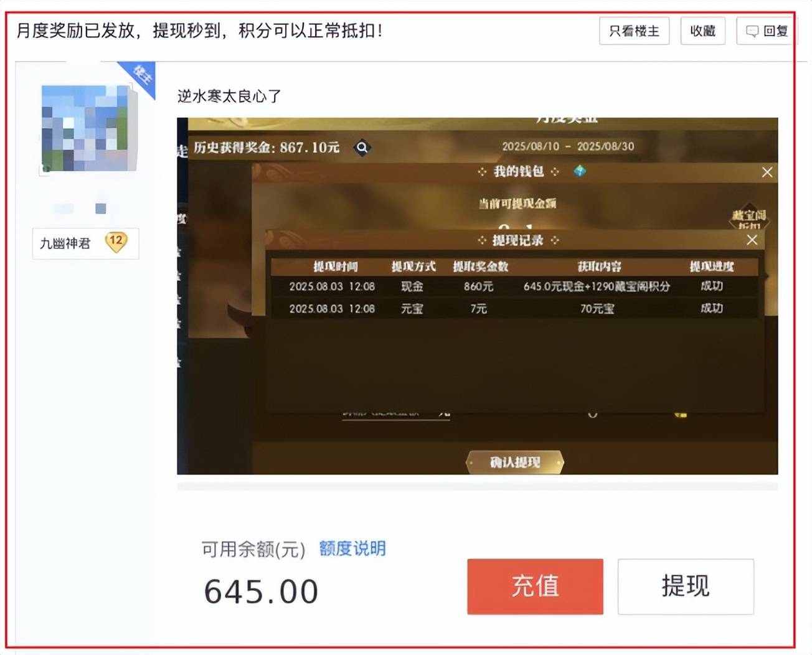This screenshot has width=812, height=655.
Task: Click the magnifier icon beside 历史获得奖金
Action: (x=362, y=148)
